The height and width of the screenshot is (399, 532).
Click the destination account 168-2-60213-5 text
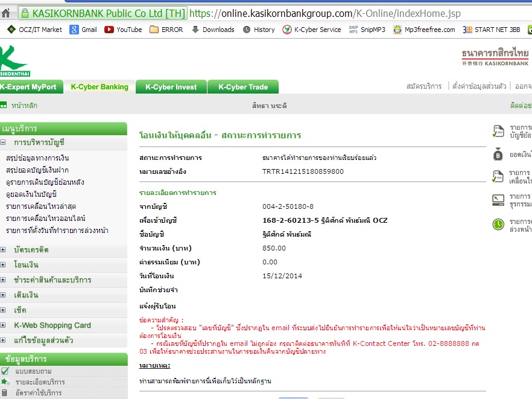tap(325, 220)
